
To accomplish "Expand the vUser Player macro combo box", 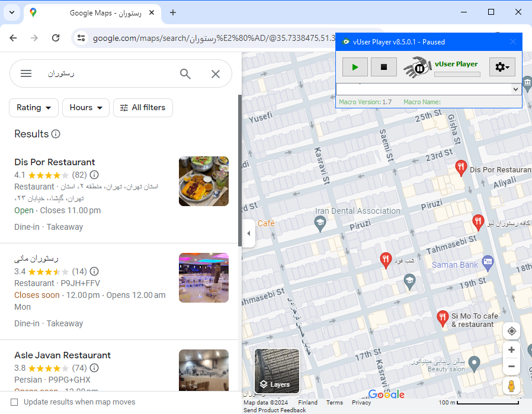I will [515, 89].
